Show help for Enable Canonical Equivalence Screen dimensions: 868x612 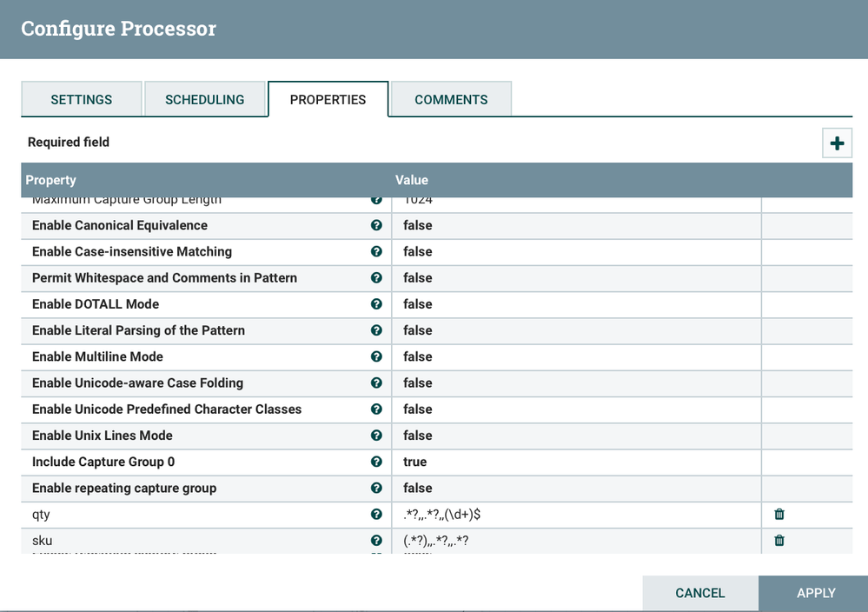(376, 225)
